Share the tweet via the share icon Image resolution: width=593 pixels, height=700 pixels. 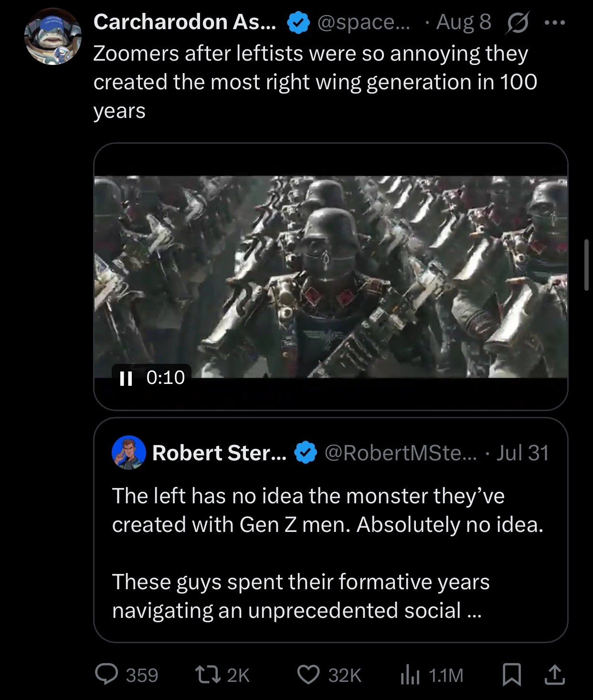click(x=554, y=674)
